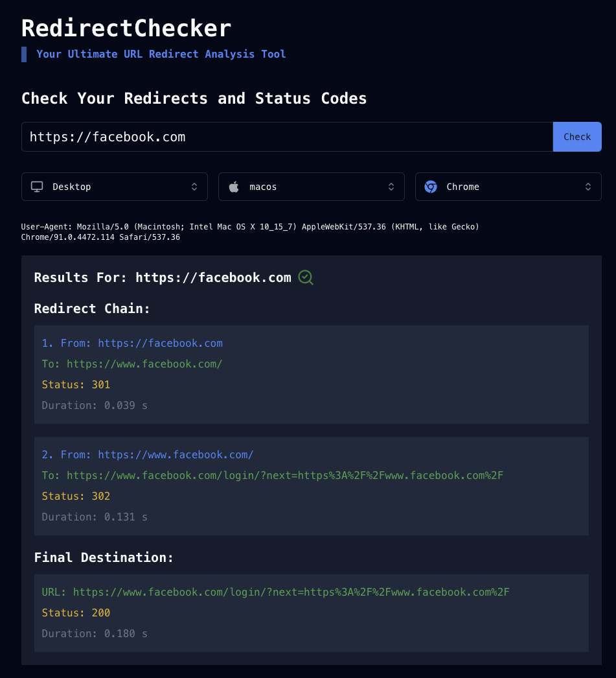Click the Apple logo icon
616x678 pixels.
point(234,187)
